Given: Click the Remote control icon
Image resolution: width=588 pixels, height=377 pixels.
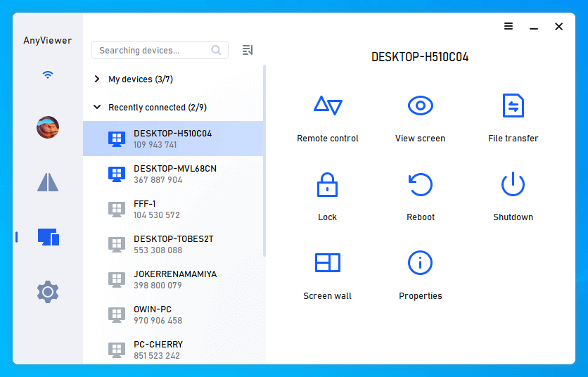Looking at the screenshot, I should 328,106.
